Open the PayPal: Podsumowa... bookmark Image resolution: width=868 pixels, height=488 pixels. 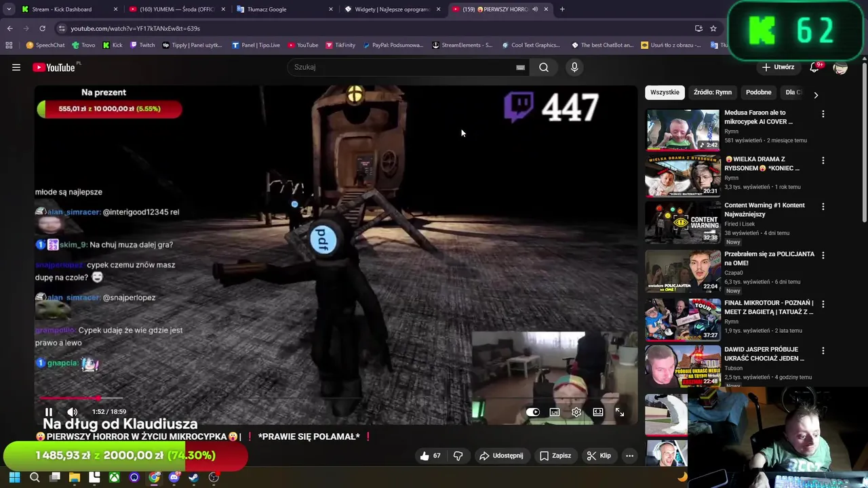(x=393, y=45)
